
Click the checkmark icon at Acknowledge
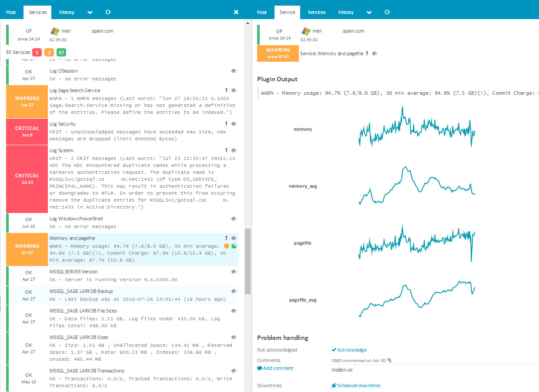pyautogui.click(x=334, y=350)
